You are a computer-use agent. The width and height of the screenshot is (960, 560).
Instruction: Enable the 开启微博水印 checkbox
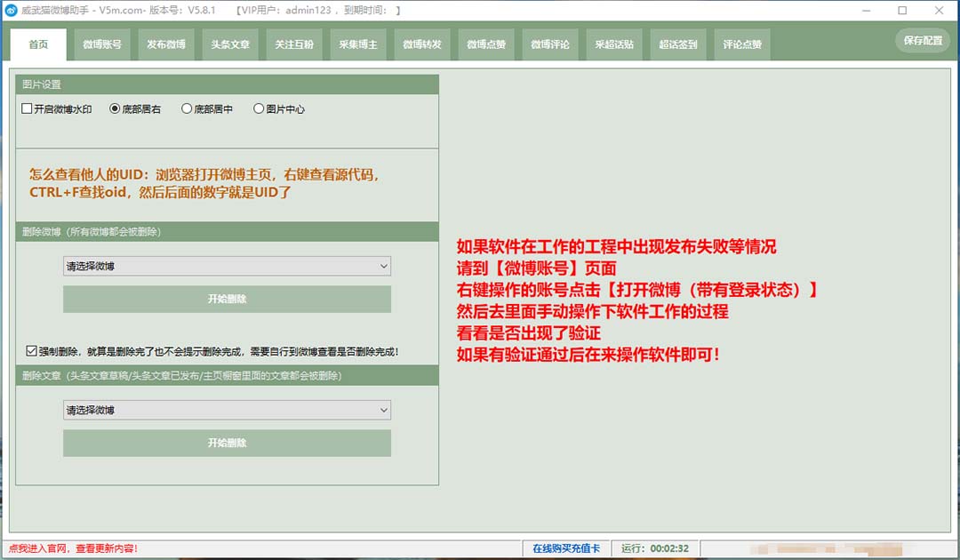(27, 108)
